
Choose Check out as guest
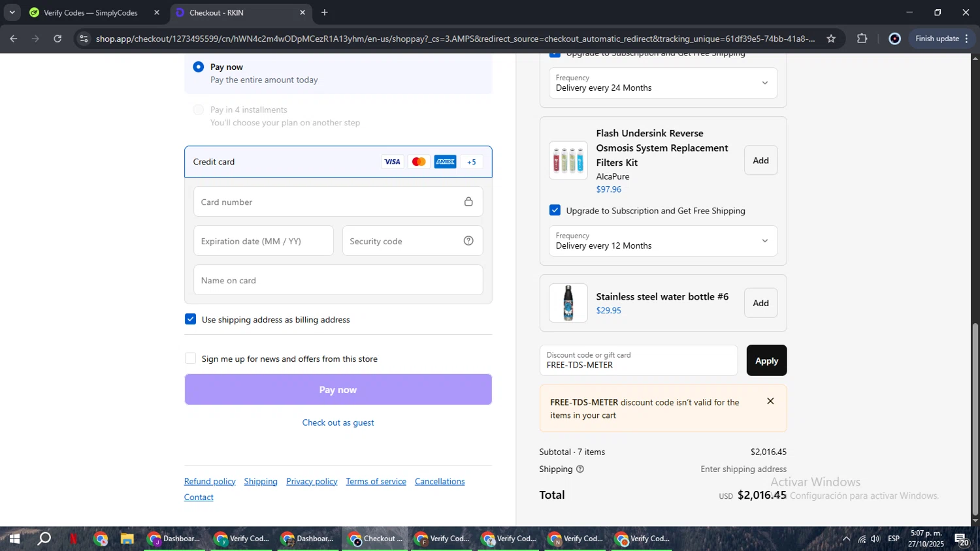point(338,422)
